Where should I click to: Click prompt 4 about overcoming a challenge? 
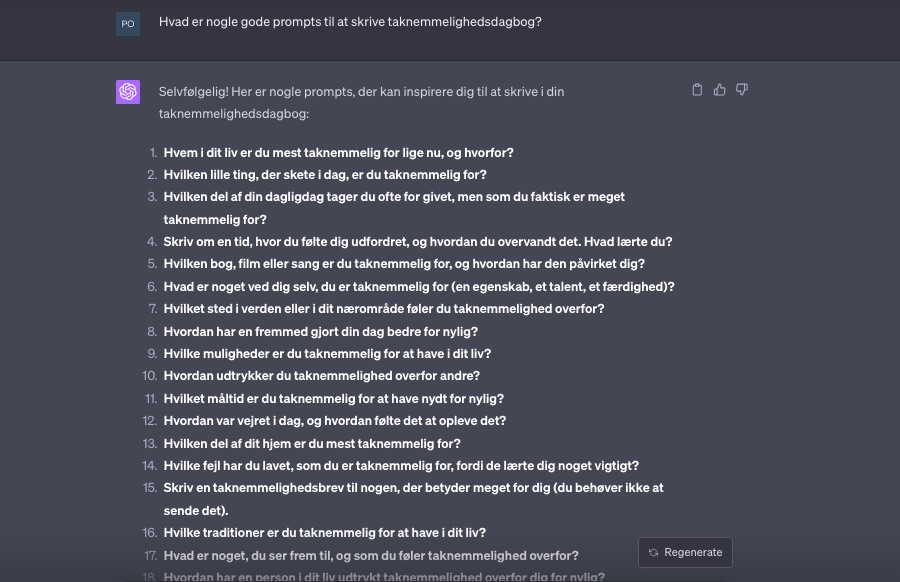pyautogui.click(x=415, y=241)
